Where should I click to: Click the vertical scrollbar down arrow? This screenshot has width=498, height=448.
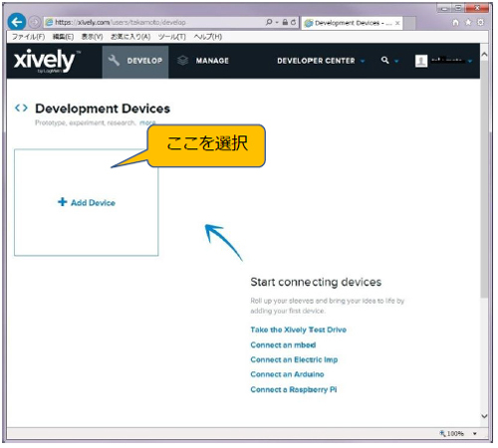(x=484, y=416)
